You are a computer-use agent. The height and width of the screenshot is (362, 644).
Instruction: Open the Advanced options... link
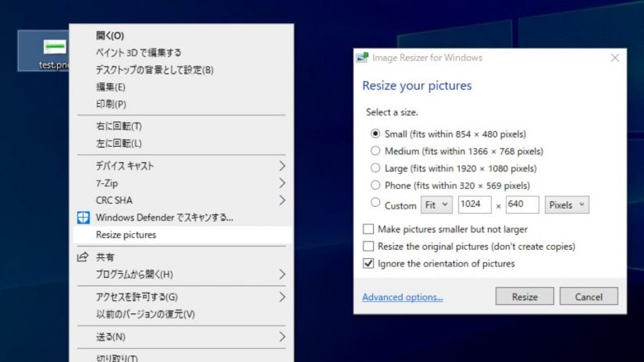point(403,297)
